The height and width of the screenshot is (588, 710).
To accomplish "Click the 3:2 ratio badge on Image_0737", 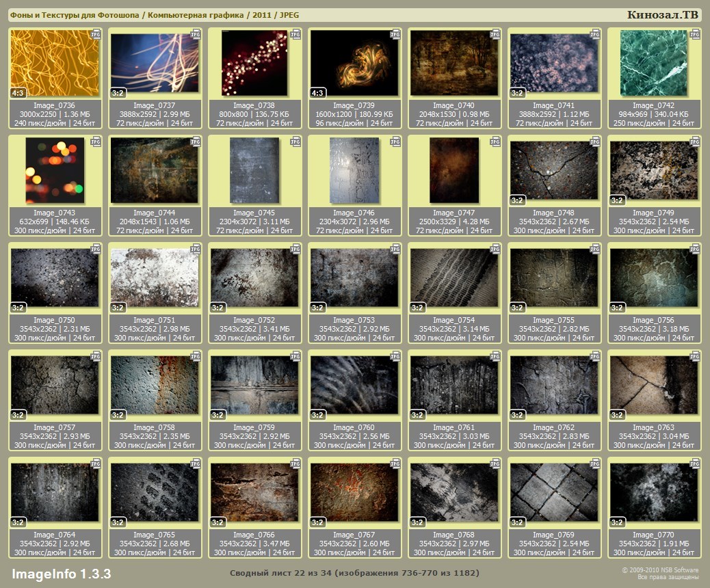I will [118, 93].
